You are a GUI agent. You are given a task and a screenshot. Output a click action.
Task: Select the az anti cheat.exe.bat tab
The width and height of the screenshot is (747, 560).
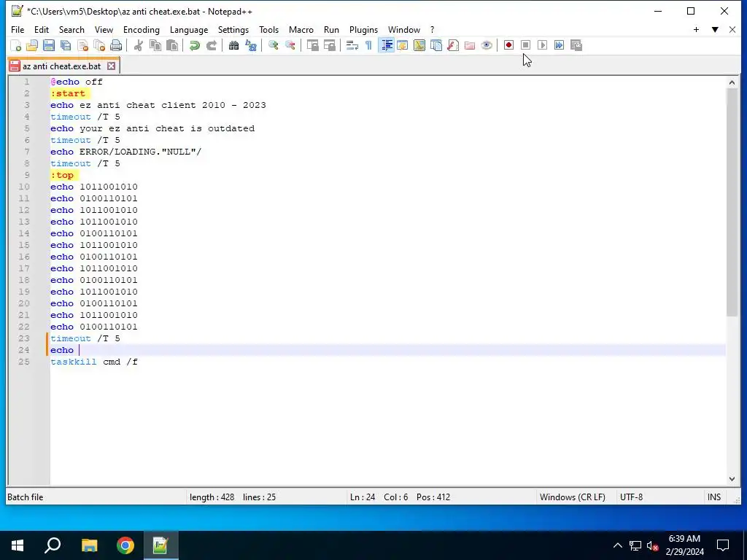click(62, 66)
